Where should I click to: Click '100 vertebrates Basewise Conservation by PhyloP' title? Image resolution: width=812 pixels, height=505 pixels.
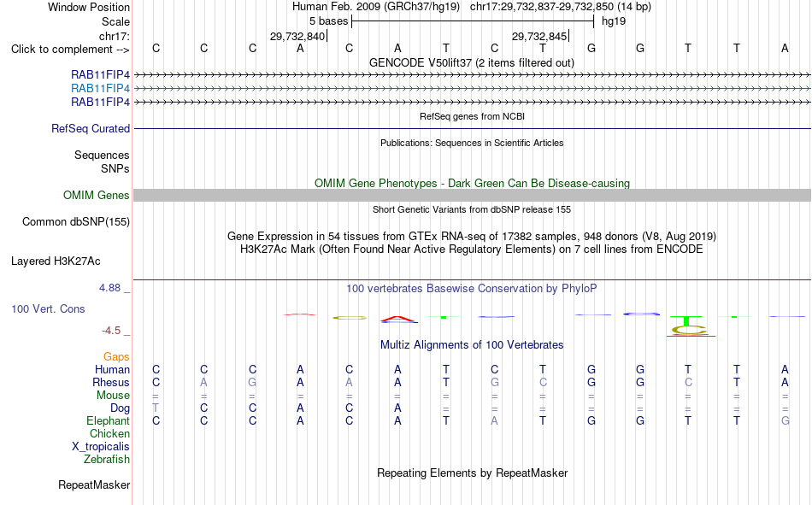point(471,289)
